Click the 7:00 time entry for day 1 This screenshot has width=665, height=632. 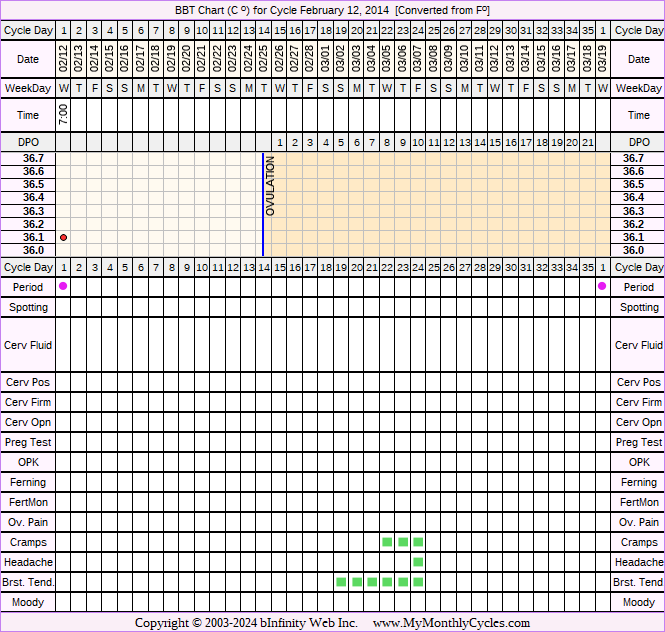pos(64,115)
